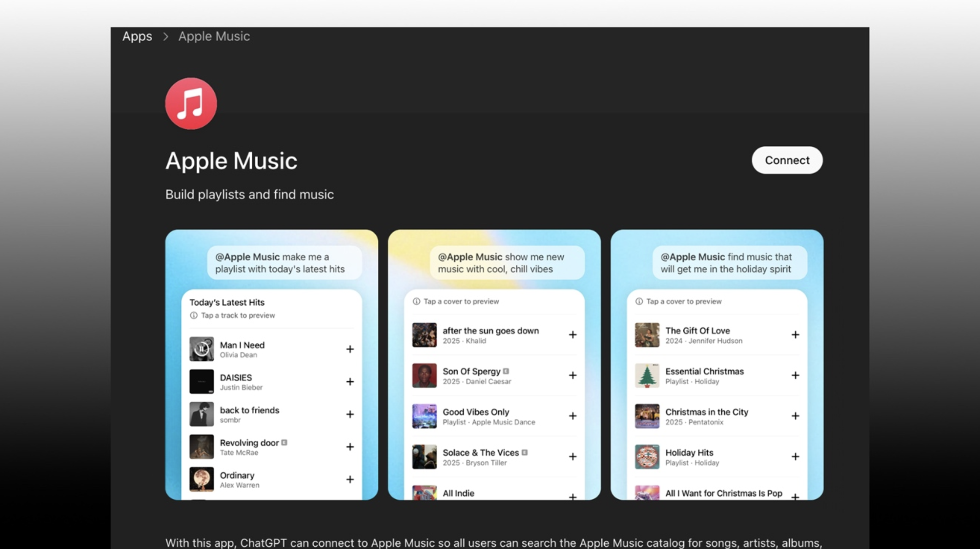Add Son Of Spergy with plus icon
The width and height of the screenshot is (980, 549).
[572, 375]
